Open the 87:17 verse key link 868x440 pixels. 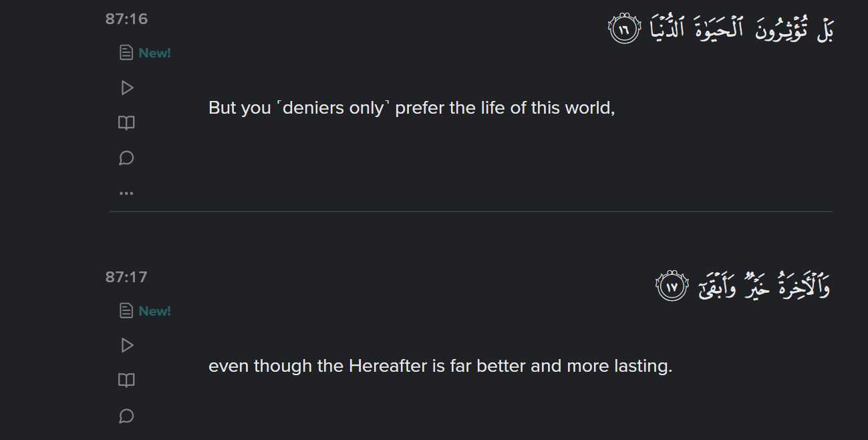click(126, 277)
